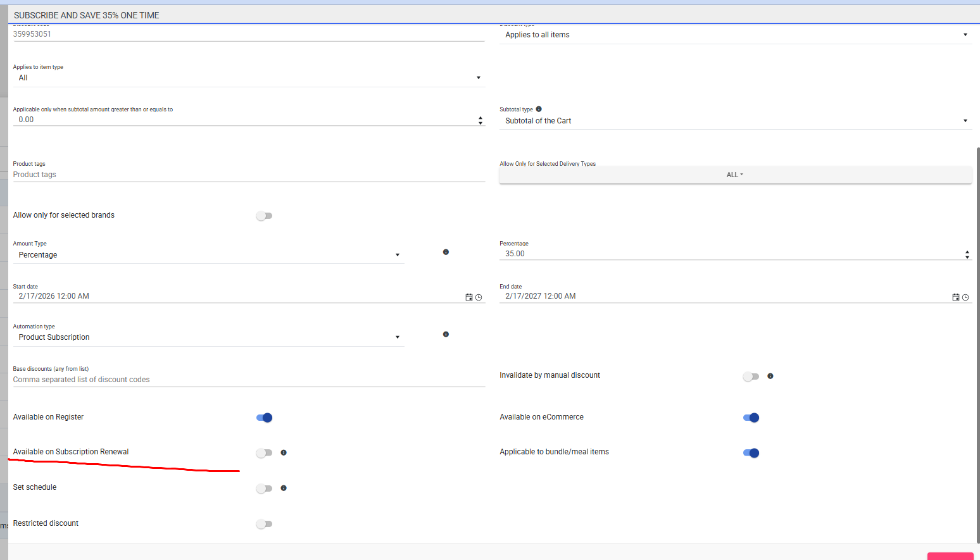This screenshot has height=560, width=980.
Task: Click the Base discounts codes input field
Action: tap(248, 380)
